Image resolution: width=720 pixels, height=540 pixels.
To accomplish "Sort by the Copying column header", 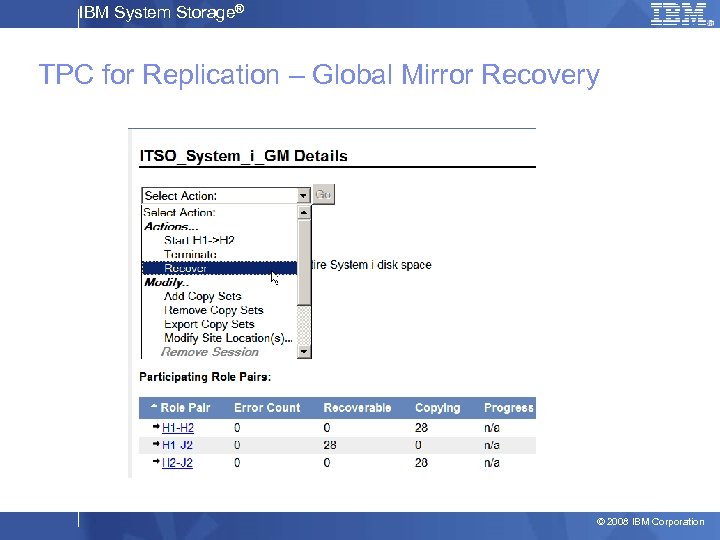I will click(438, 408).
